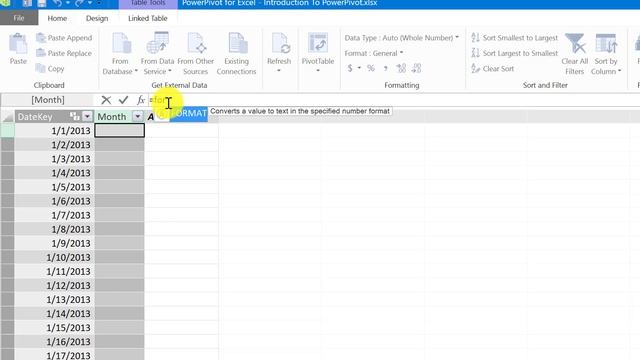The image size is (640, 360).
Task: Decrease decimal places
Action: [x=416, y=68]
